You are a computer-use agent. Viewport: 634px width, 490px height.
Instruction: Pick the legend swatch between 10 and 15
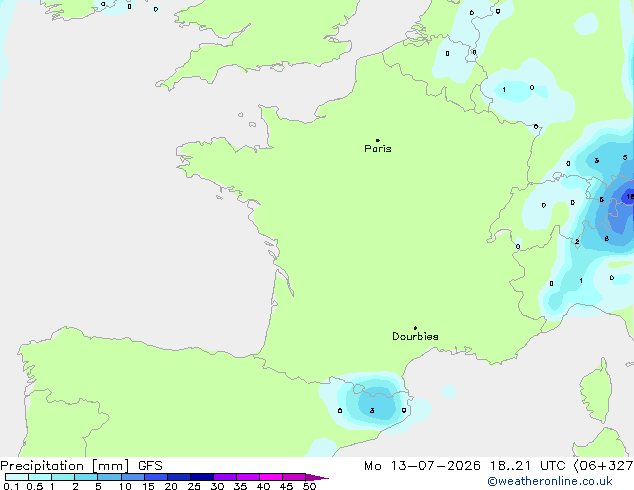[133, 477]
